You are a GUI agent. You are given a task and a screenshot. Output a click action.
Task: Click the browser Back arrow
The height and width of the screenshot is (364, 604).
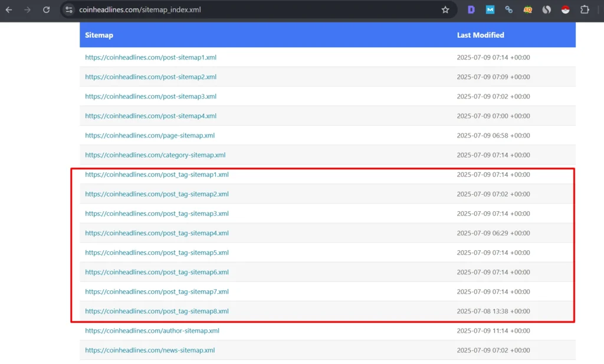click(8, 9)
